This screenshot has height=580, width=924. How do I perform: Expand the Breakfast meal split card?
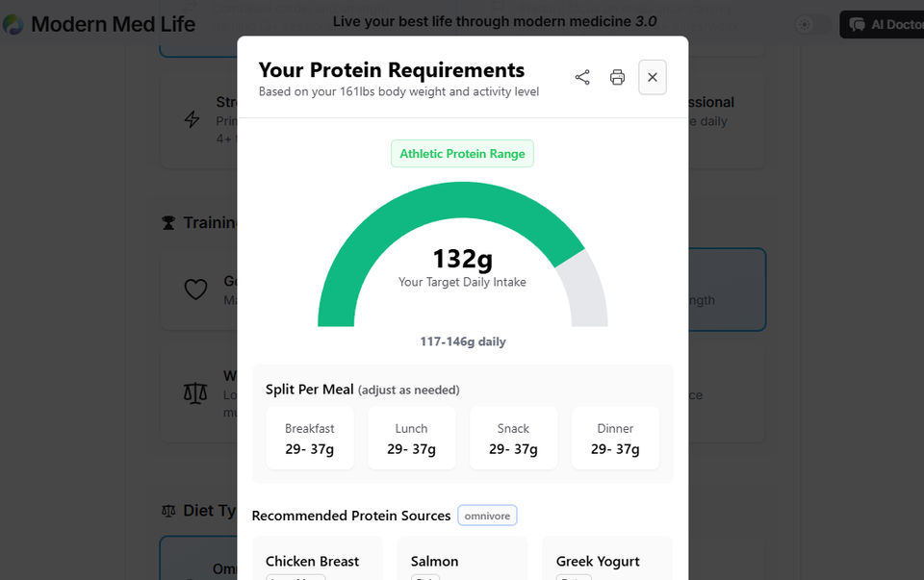[310, 438]
